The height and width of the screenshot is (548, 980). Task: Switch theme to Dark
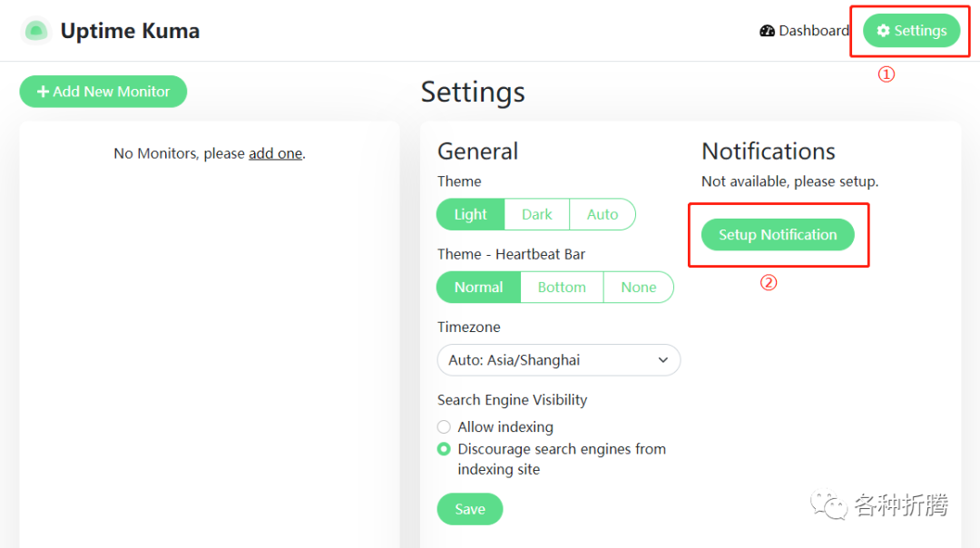coord(536,215)
